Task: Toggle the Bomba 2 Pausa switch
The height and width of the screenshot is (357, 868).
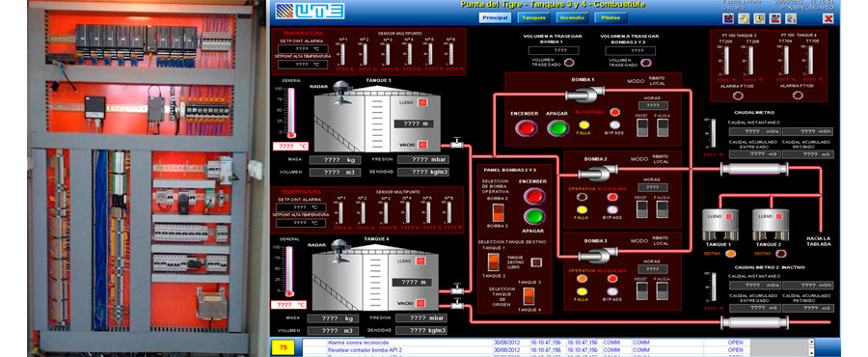Action: (663, 208)
